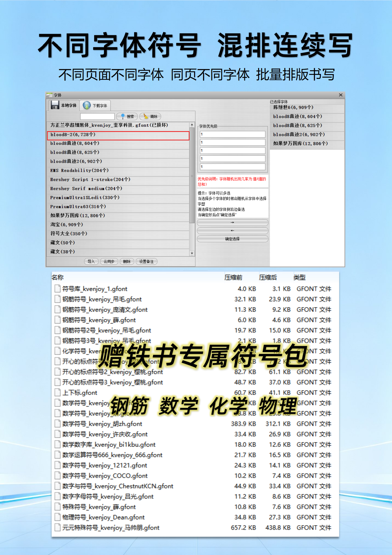
Task: Click the right-arrow button to add font
Action: click(x=232, y=222)
